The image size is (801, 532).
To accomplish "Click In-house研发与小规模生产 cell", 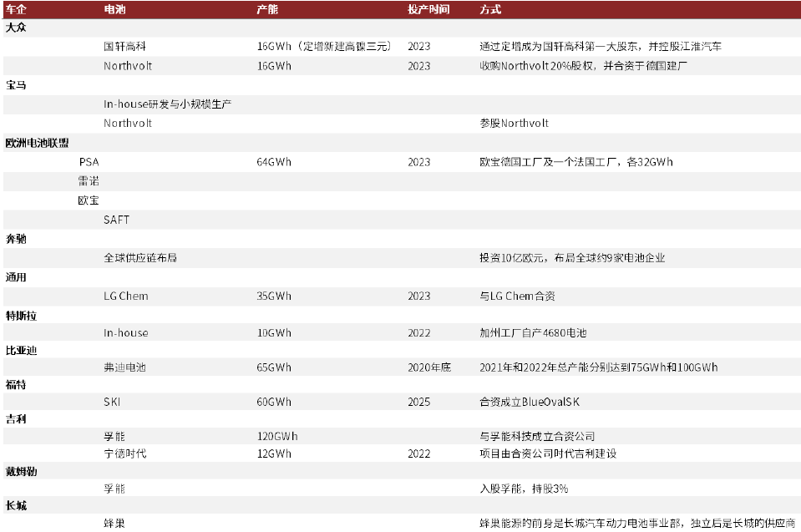I will tap(168, 104).
